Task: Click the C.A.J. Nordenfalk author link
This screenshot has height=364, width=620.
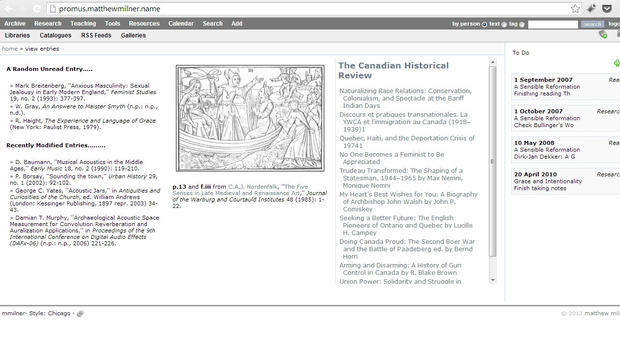Action: tap(252, 187)
